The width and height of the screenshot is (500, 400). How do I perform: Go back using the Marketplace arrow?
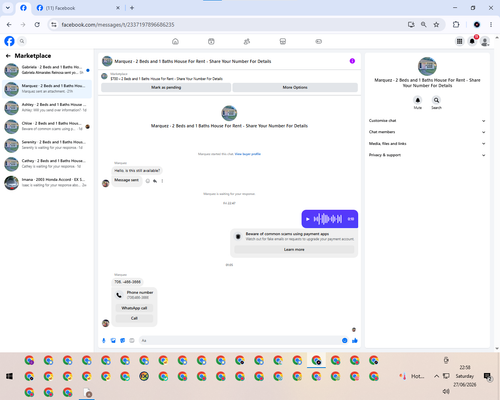(8, 56)
